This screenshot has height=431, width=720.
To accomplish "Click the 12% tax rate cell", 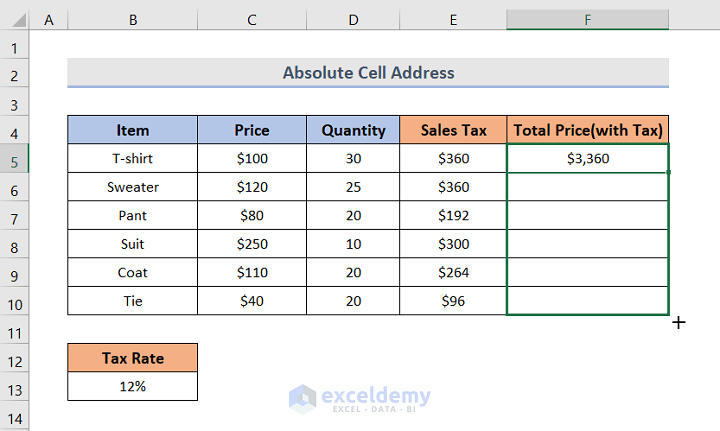I will 132,386.
